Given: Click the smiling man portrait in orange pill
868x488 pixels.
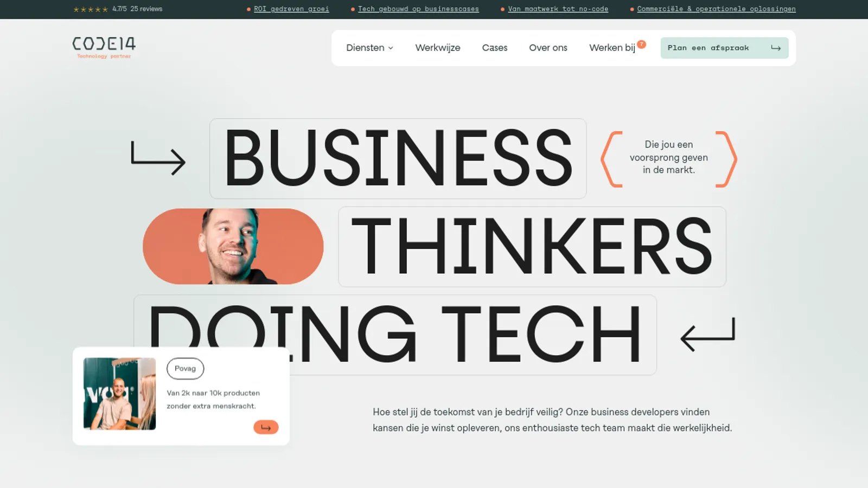Looking at the screenshot, I should 233,246.
